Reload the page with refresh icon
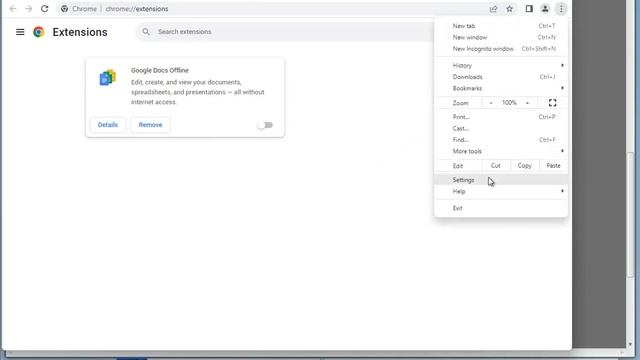This screenshot has width=640, height=360. (x=44, y=9)
